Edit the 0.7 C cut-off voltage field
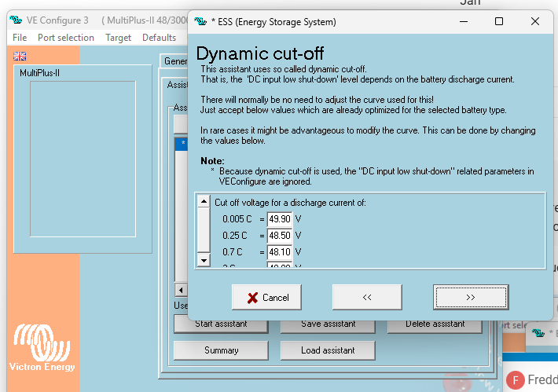Screen dimensions: 558x392 pos(280,252)
